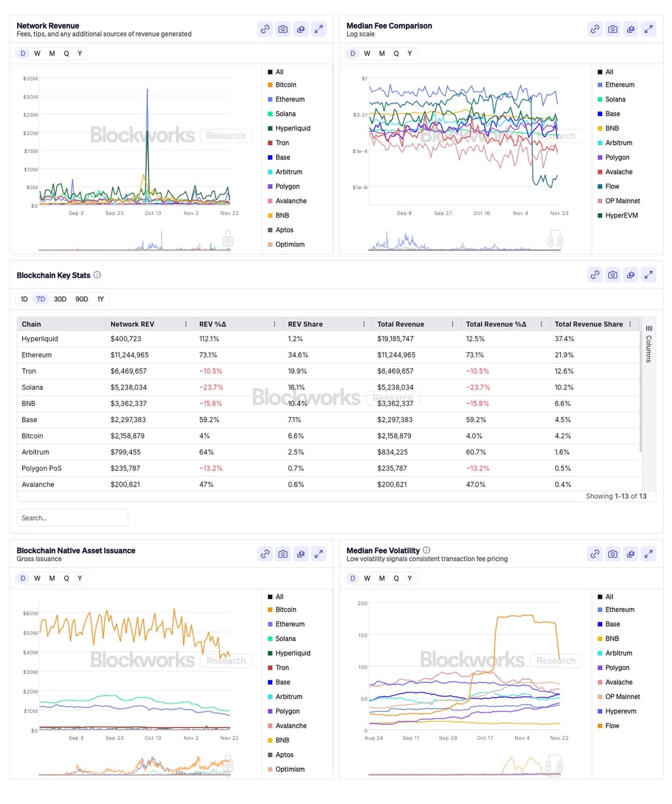Copy link for Network Revenue chart
Viewport: 672px width, 804px height.
265,29
